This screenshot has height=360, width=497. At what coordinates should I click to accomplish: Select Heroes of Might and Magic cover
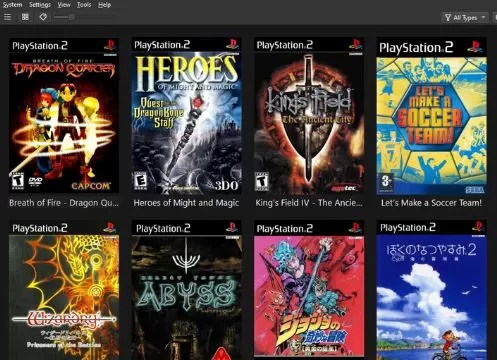186,115
